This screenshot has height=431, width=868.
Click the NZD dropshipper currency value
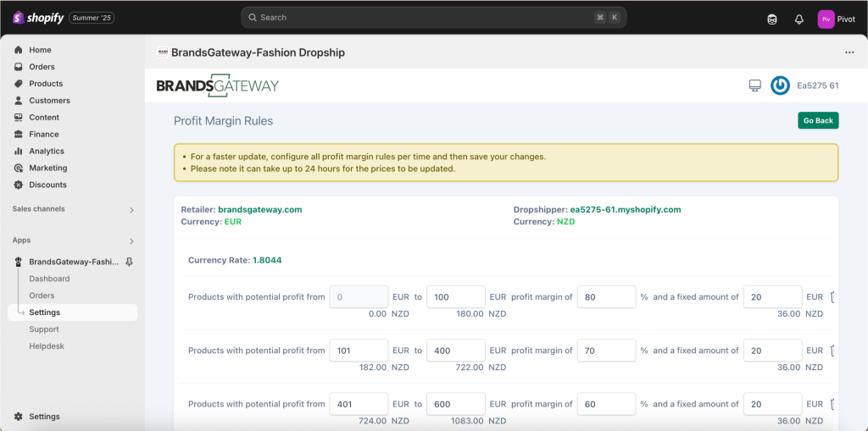click(565, 222)
